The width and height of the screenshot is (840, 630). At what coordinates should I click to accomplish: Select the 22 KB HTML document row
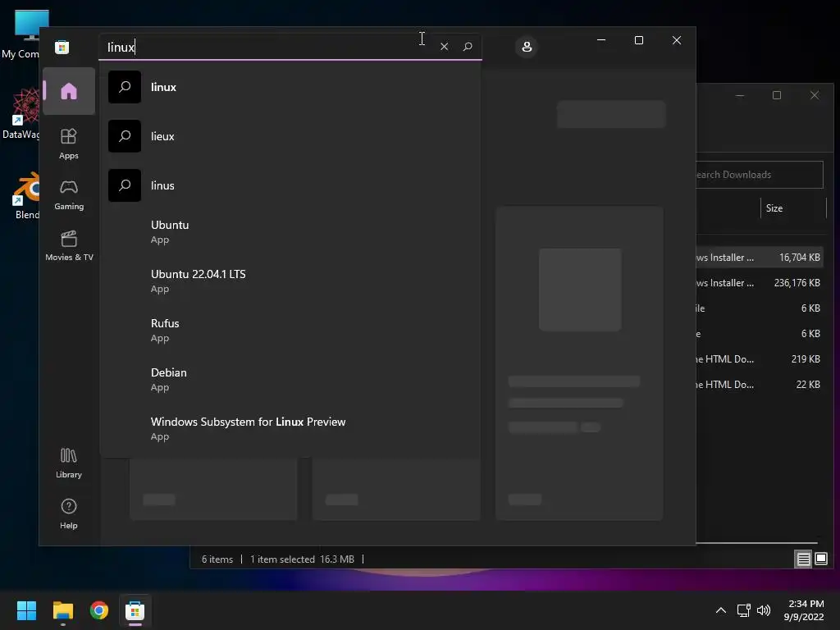click(x=760, y=384)
